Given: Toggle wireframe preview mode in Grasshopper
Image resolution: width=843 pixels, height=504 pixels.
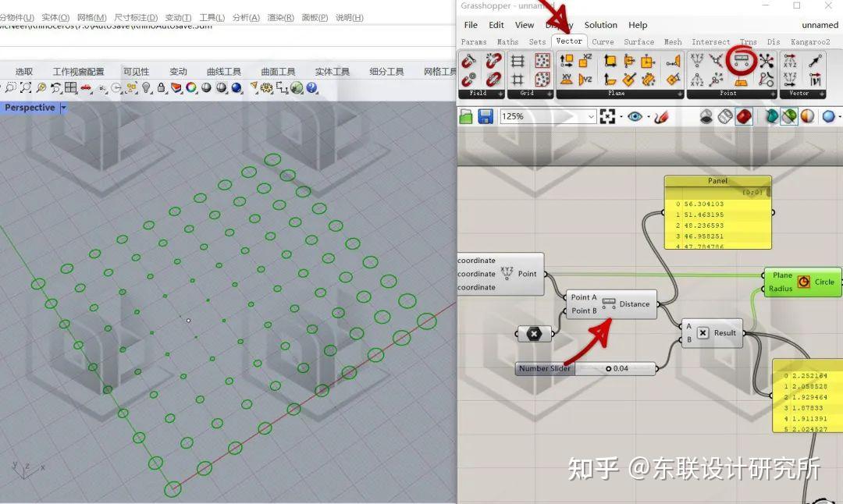Looking at the screenshot, I should point(725,116).
